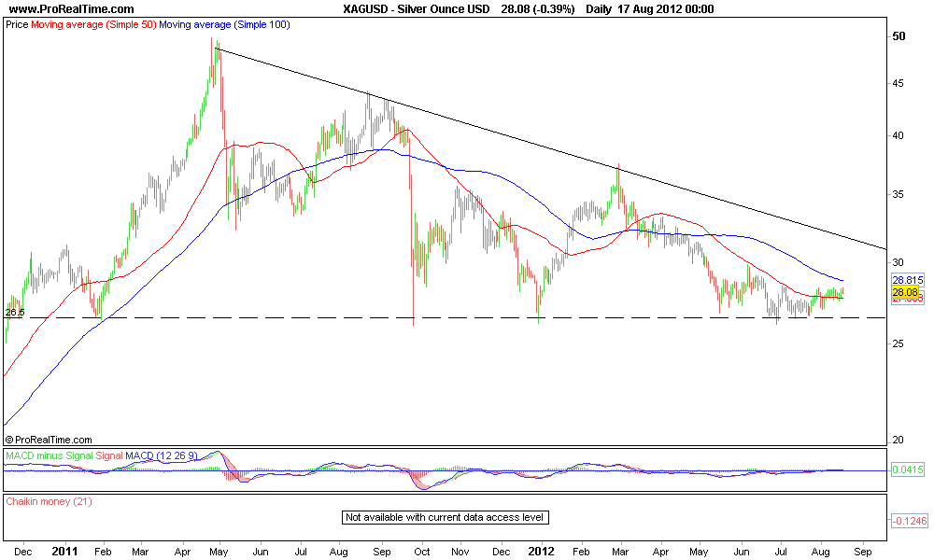Click the XAGUSD - Silver Ounce USD title
934x560 pixels.
click(x=417, y=9)
